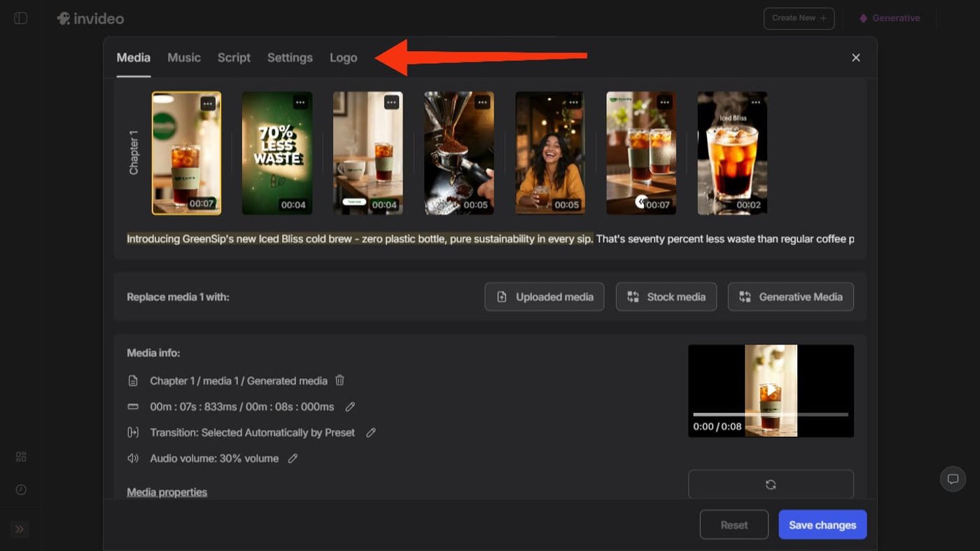The width and height of the screenshot is (980, 551).
Task: Open the Logo tab
Action: pos(343,58)
